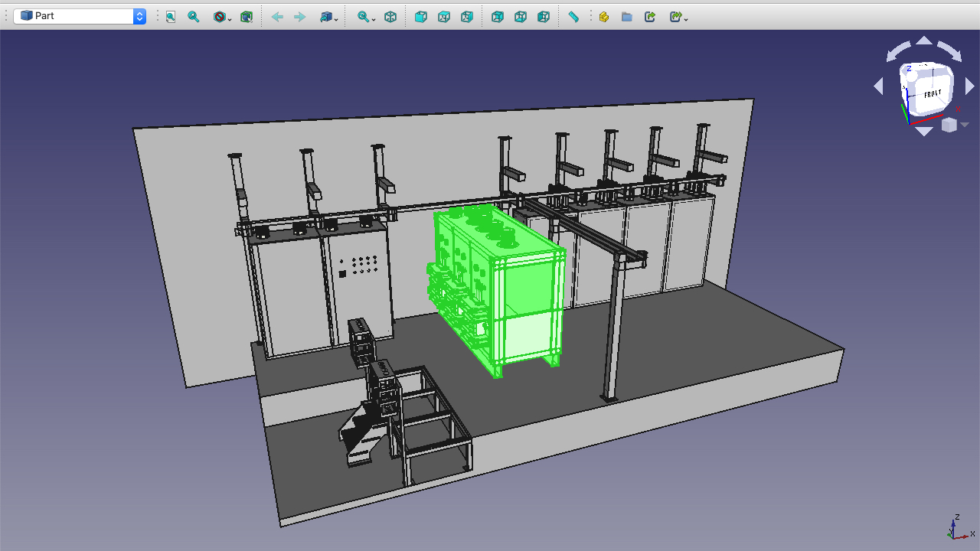This screenshot has width=980, height=551.
Task: Click the Fit All view icon
Action: point(171,16)
